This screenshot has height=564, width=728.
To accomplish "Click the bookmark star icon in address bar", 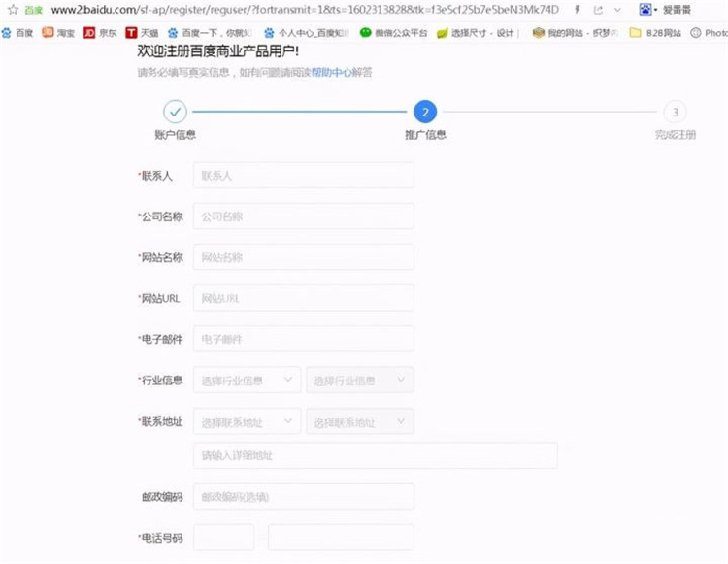I will 13,10.
